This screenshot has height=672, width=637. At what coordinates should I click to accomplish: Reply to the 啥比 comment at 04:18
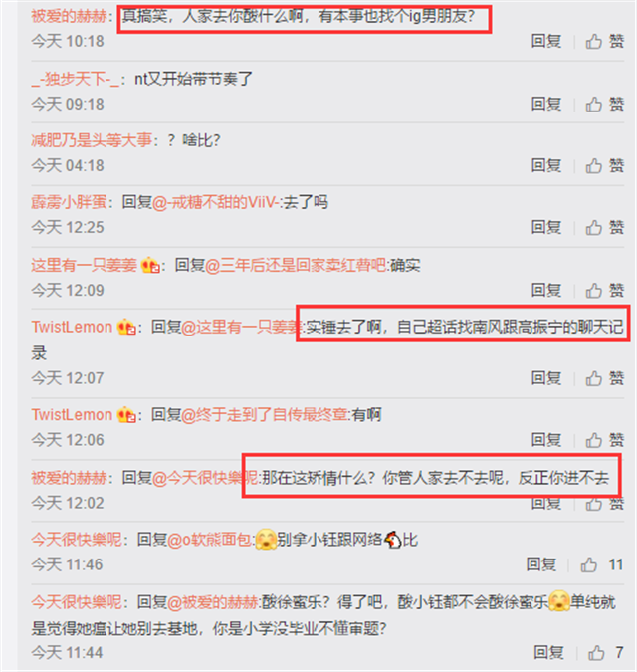[546, 166]
